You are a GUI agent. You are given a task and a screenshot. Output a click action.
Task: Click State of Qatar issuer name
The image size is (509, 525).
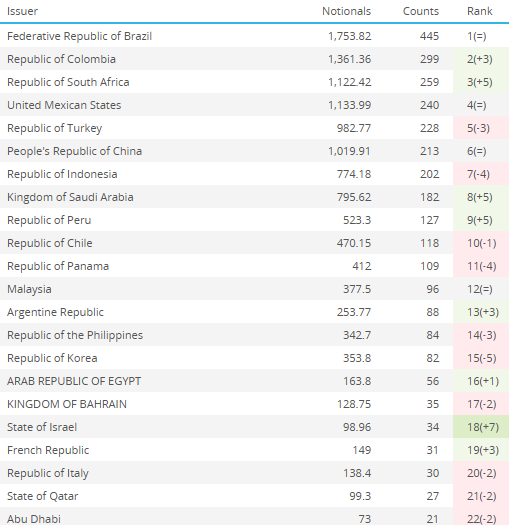[x=43, y=496]
